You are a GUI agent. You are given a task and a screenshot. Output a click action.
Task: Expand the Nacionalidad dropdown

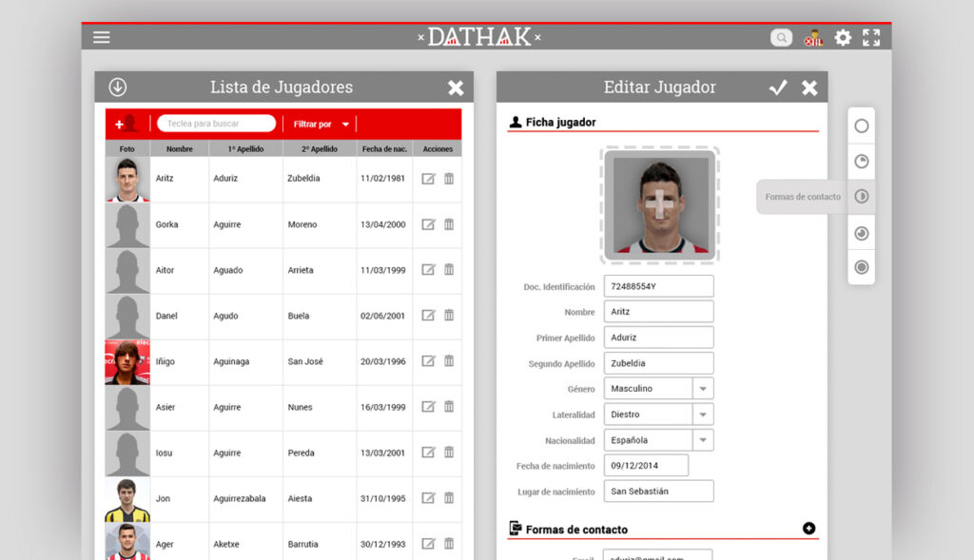[x=703, y=440]
